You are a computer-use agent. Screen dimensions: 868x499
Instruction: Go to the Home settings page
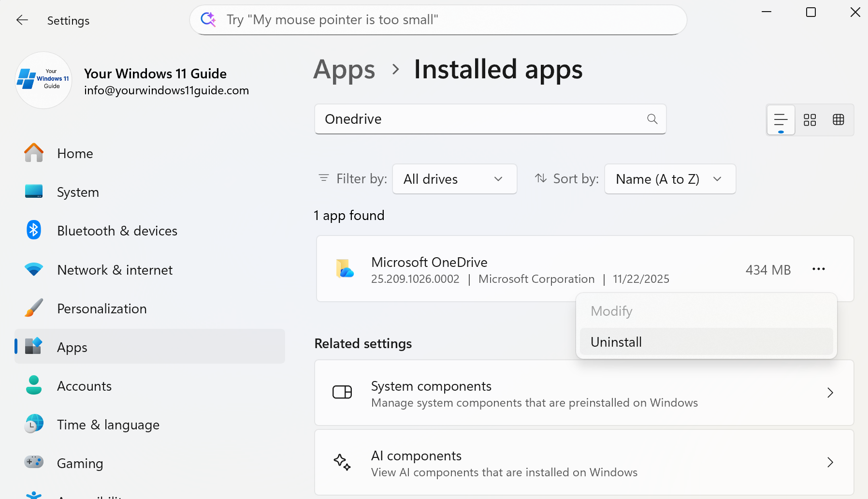75,153
